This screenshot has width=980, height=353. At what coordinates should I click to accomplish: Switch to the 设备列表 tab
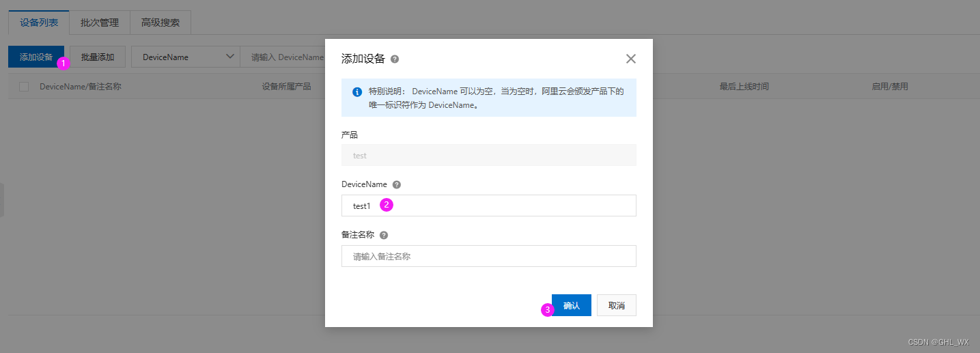pos(39,23)
